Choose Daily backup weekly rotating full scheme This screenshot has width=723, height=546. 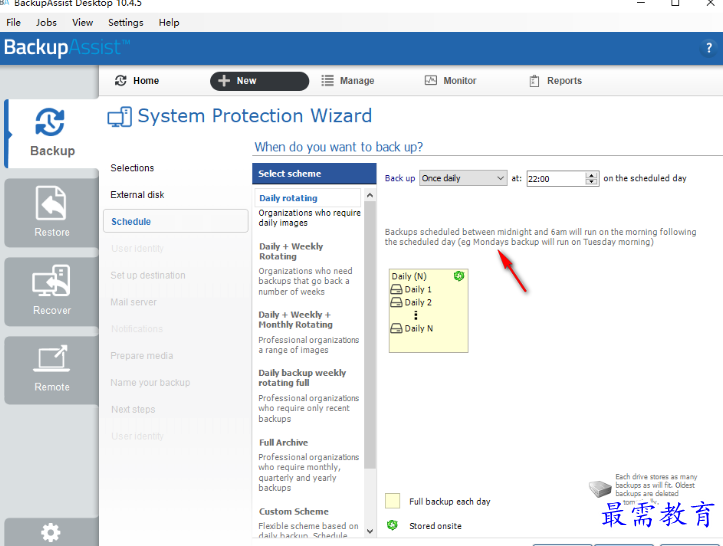click(x=302, y=378)
